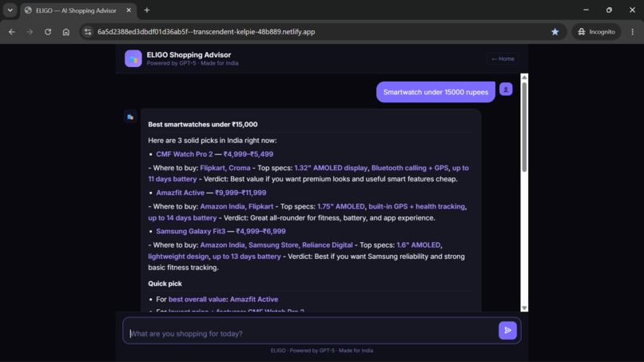Click the browser back arrow
644x362 pixels.
click(11, 32)
